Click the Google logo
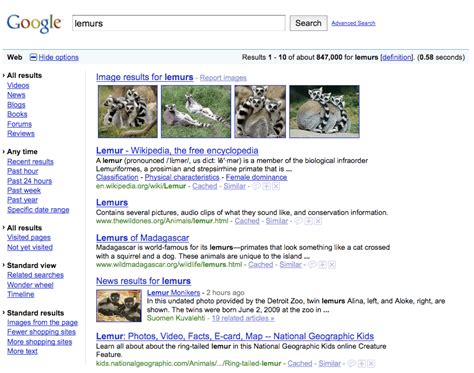 point(34,23)
